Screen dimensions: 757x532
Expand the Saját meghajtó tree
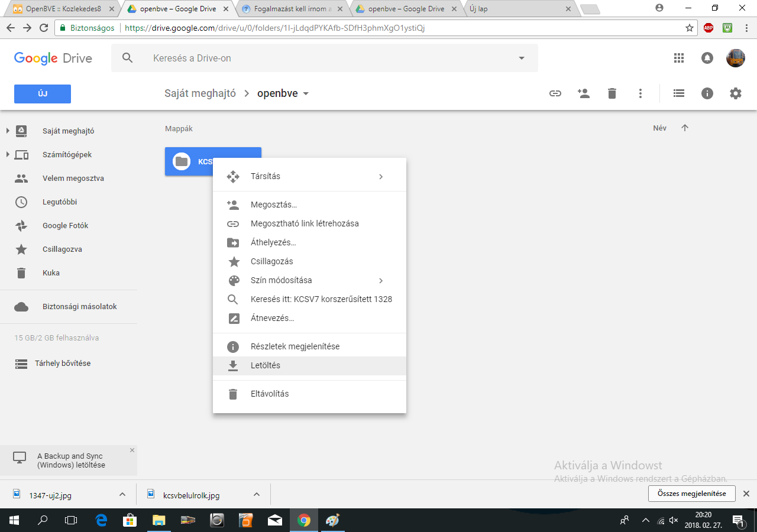8,131
